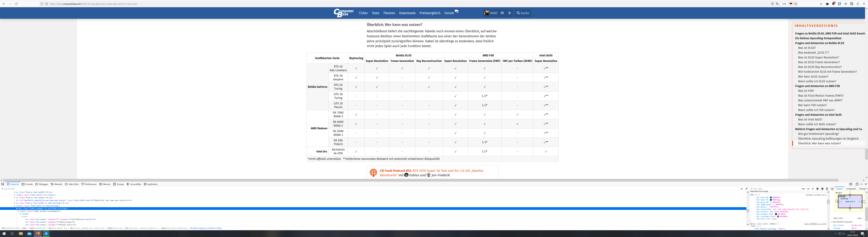Open the extensions puzzle piece menu
868x237 pixels.
pos(858,4)
